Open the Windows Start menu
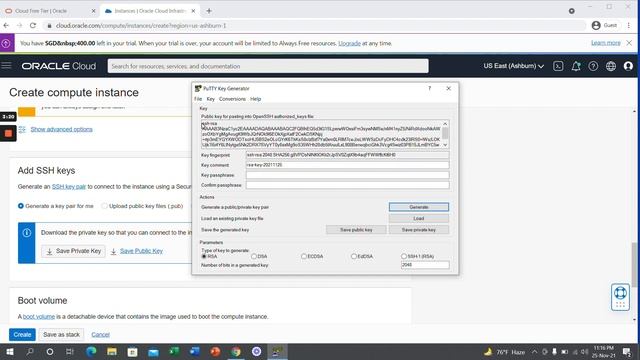 [9, 351]
